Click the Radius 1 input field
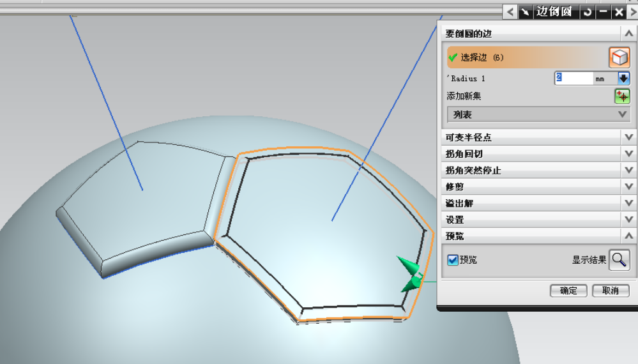 tap(574, 78)
